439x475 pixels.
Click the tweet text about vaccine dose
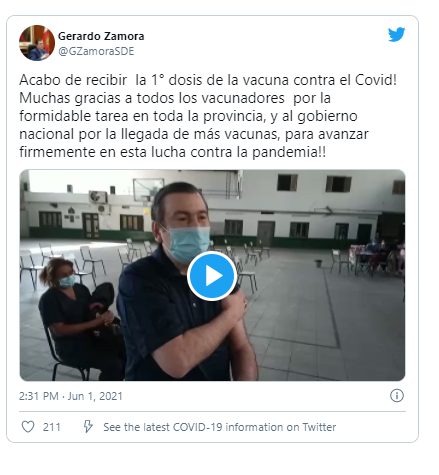pyautogui.click(x=208, y=116)
